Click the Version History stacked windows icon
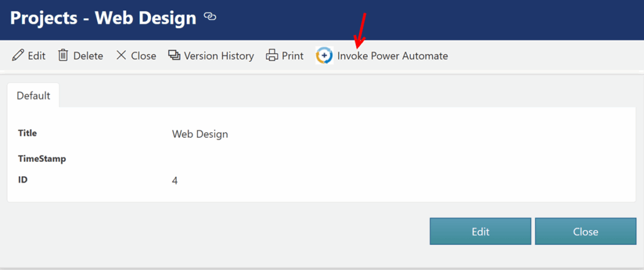The width and height of the screenshot is (644, 270). pos(174,55)
